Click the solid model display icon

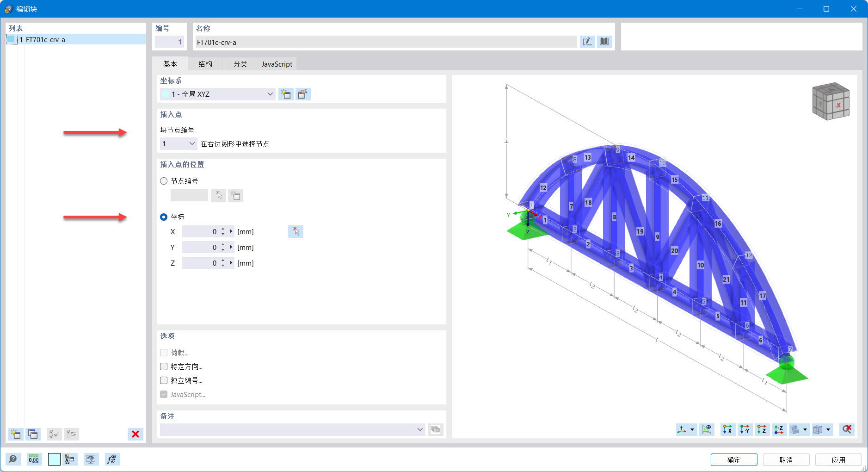(795, 429)
